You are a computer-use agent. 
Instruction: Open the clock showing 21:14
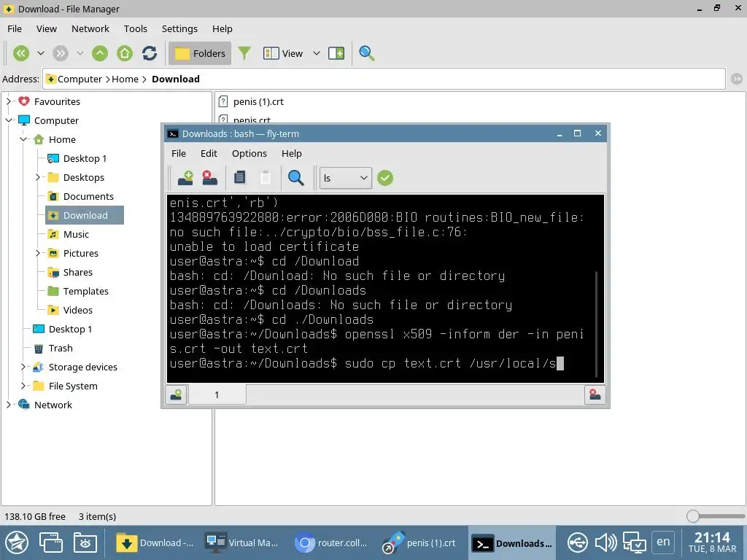[x=712, y=542]
